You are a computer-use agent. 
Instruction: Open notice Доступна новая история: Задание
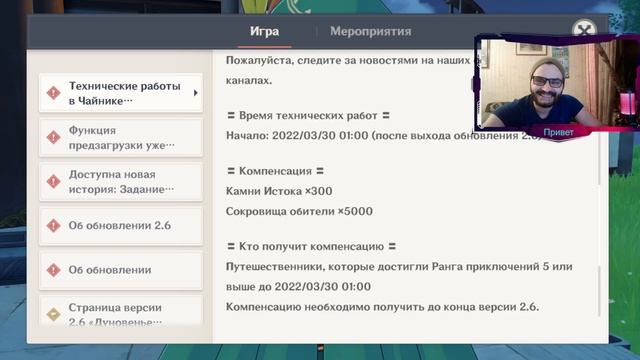pyautogui.click(x=121, y=182)
